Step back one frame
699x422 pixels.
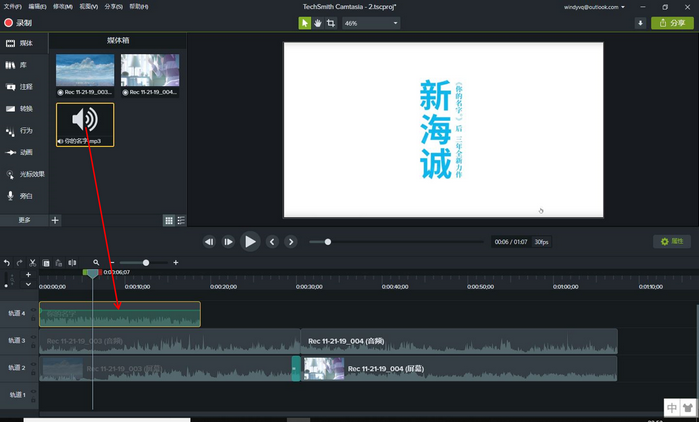tap(209, 242)
